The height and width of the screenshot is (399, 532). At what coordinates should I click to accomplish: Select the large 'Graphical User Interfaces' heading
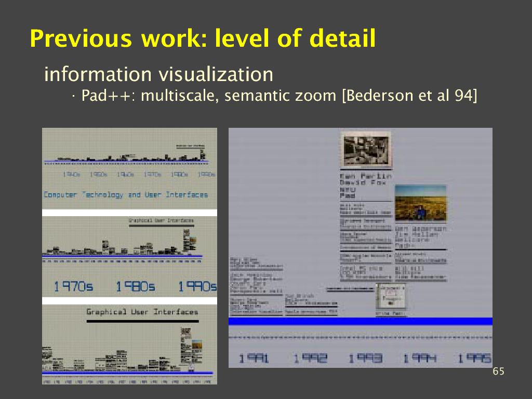point(142,312)
